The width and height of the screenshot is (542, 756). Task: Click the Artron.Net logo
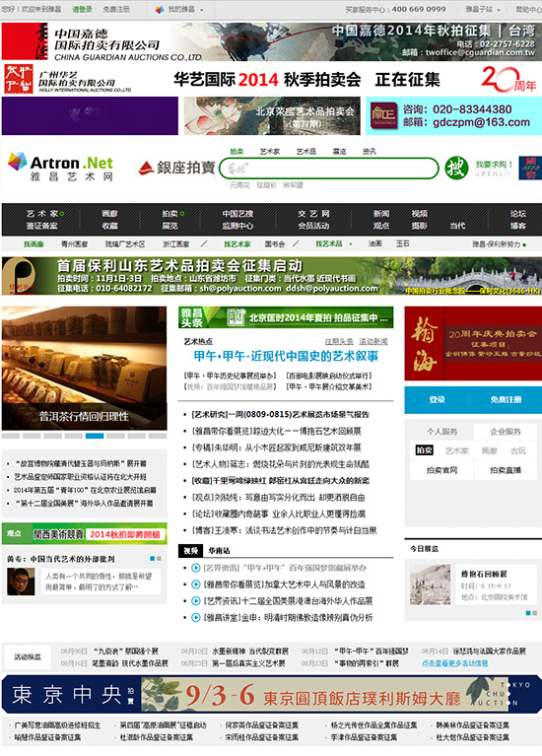(x=61, y=167)
